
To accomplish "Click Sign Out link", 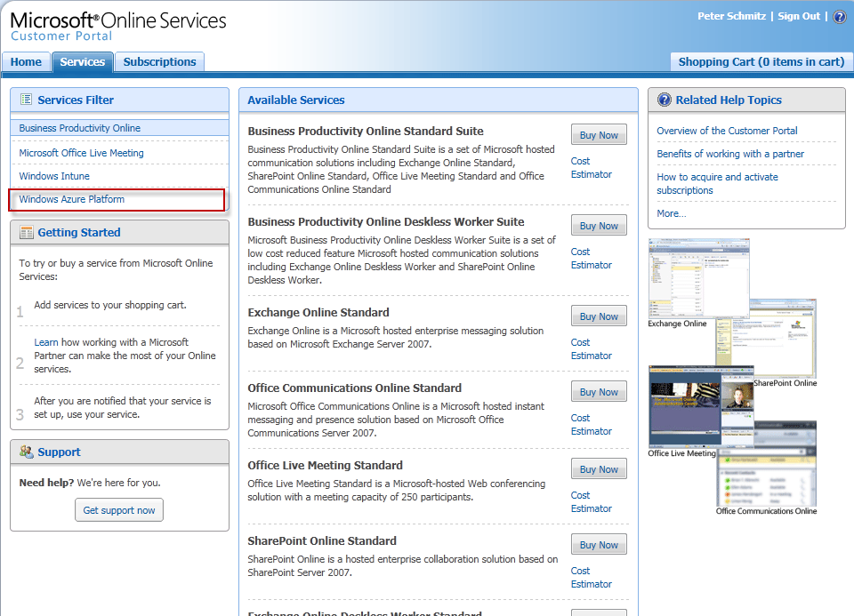I will tap(799, 16).
